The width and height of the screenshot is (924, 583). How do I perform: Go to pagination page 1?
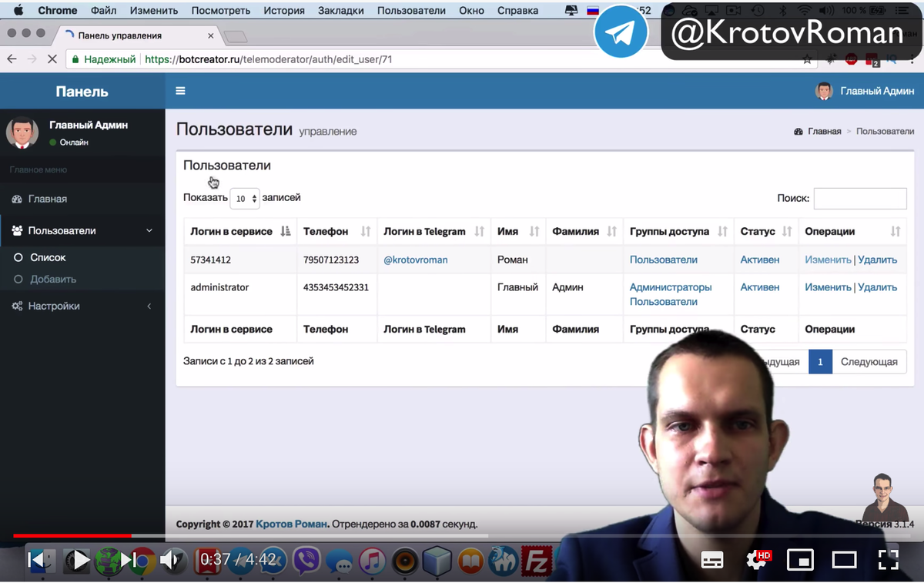[x=820, y=361]
